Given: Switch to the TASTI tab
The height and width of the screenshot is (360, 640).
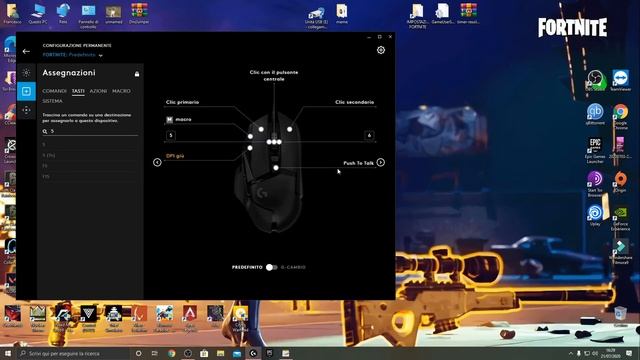Looking at the screenshot, I should (78, 91).
